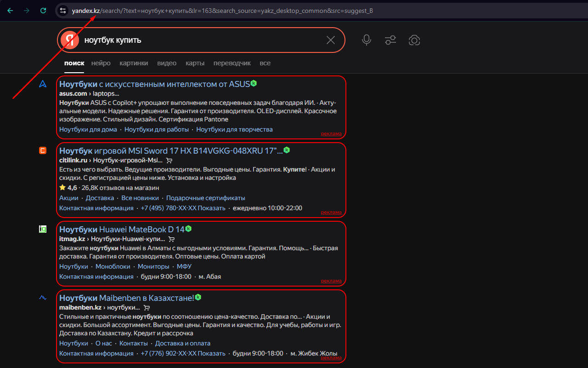Screen dimensions: 588x368
Task: Click the browser back arrow
Action: click(10, 10)
